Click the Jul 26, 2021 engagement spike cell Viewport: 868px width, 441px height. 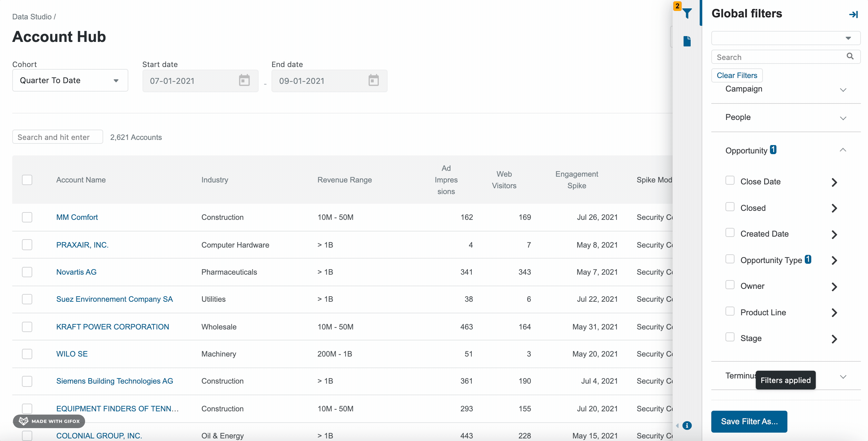pyautogui.click(x=597, y=217)
